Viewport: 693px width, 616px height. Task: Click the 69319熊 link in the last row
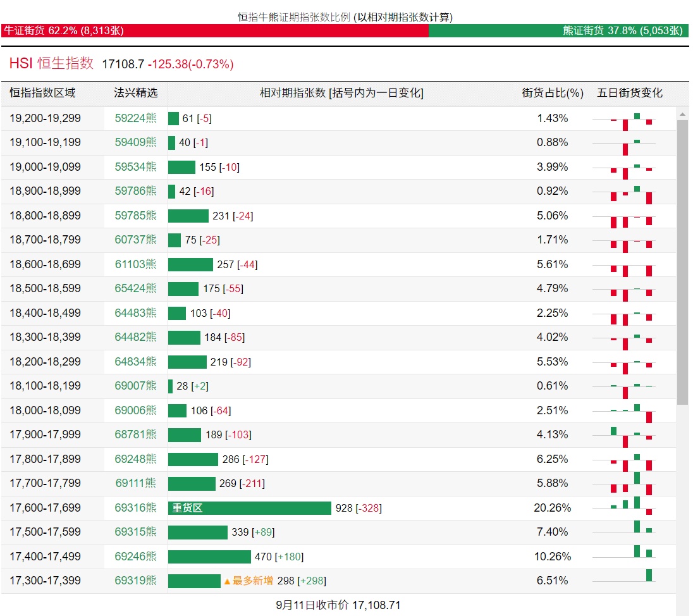click(x=135, y=581)
